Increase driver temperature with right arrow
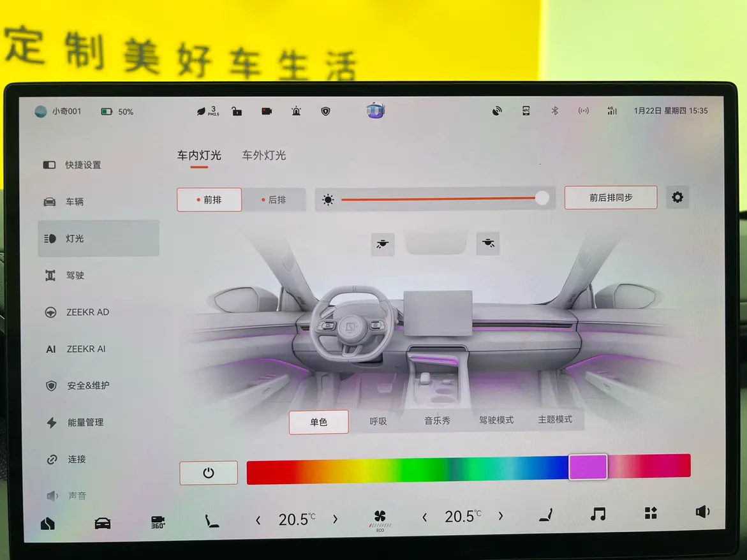Screen dimensions: 747x560 click(336, 519)
